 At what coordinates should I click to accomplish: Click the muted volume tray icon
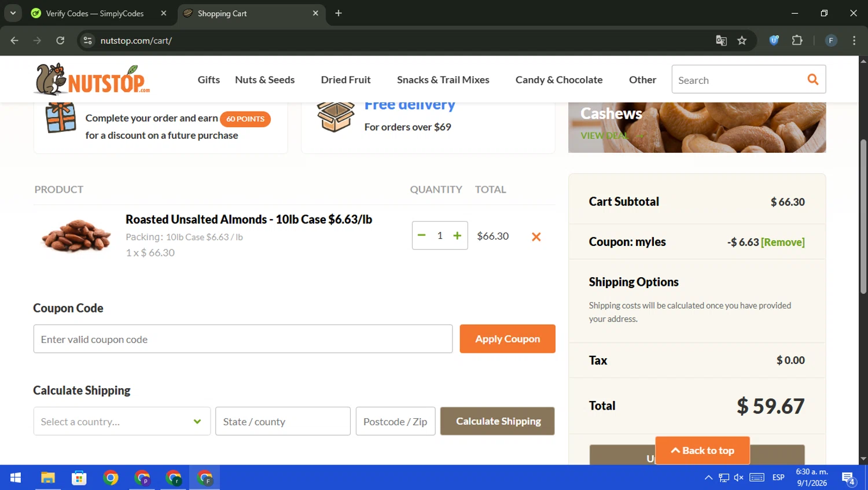coord(739,477)
